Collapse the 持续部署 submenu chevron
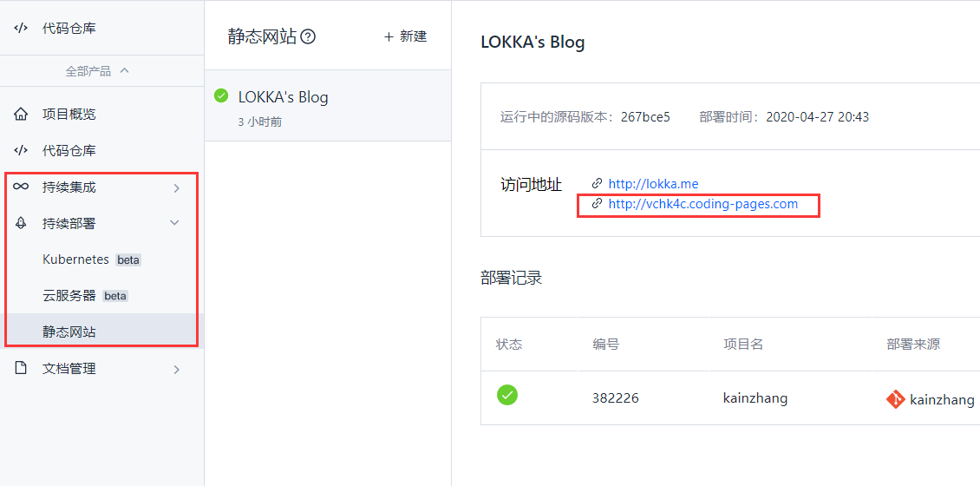The width and height of the screenshot is (980, 486). tap(176, 223)
